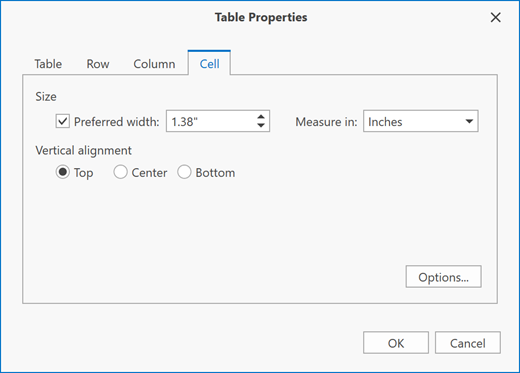Confirm with the OK button

(396, 343)
